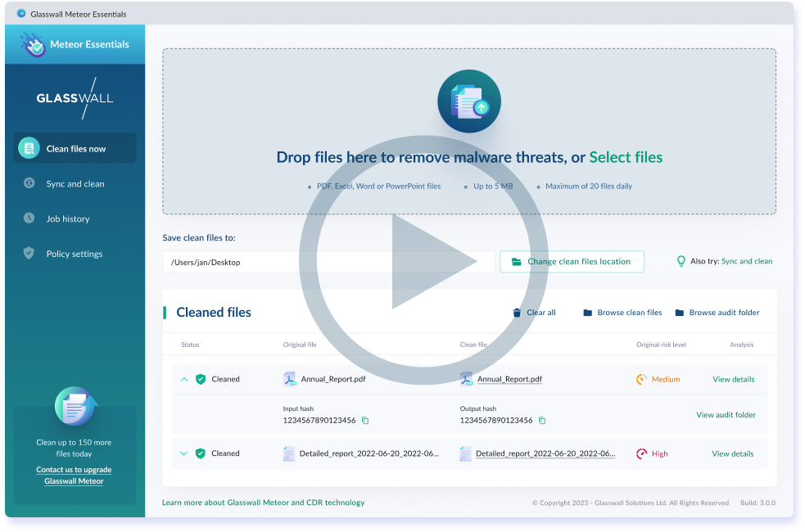The height and width of the screenshot is (532, 805).
Task: Click the Original file column header
Action: [300, 345]
